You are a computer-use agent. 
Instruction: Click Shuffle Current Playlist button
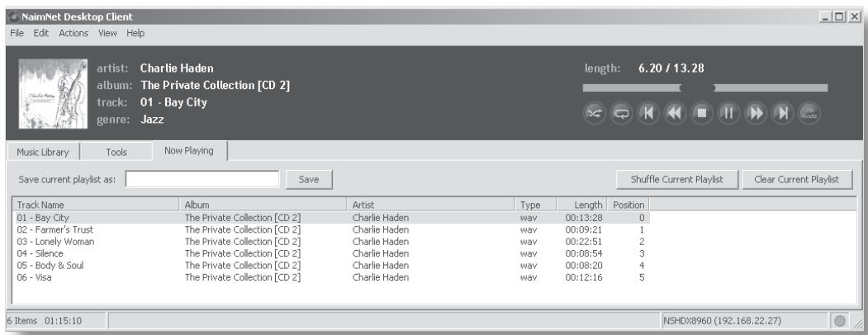click(676, 181)
